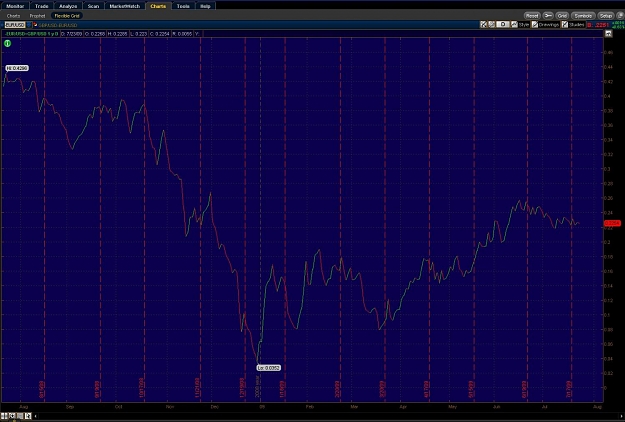Expand the symbol dropdown arrow
The width and height of the screenshot is (625, 422).
click(x=29, y=25)
